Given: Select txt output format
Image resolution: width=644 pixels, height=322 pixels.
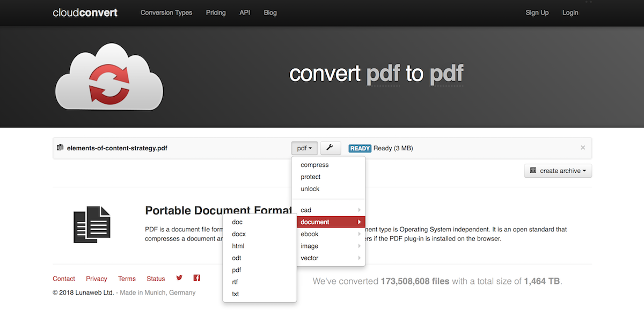Looking at the screenshot, I should click(x=260, y=294).
